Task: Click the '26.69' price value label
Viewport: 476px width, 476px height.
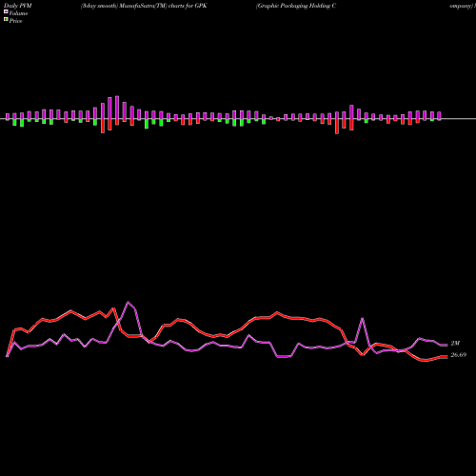Action: pos(459,355)
